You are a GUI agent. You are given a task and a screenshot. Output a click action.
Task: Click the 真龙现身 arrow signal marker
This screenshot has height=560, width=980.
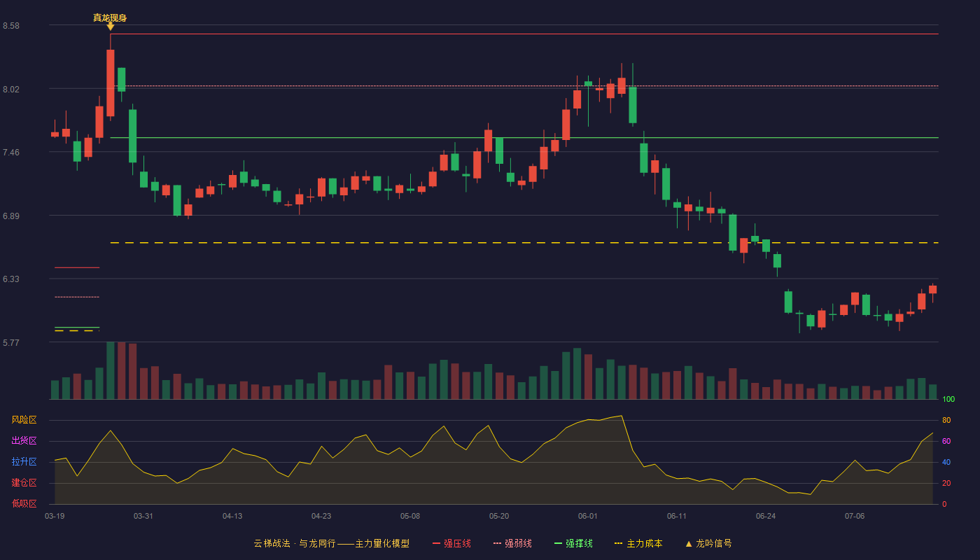110,26
